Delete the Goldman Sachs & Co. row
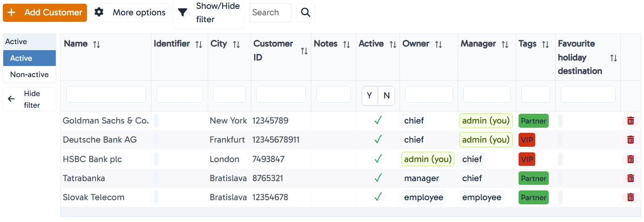This screenshot has height=222, width=644. 631,121
